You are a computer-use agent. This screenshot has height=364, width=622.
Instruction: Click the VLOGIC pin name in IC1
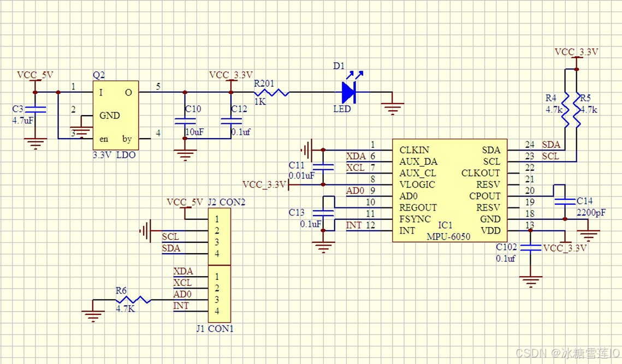point(417,184)
